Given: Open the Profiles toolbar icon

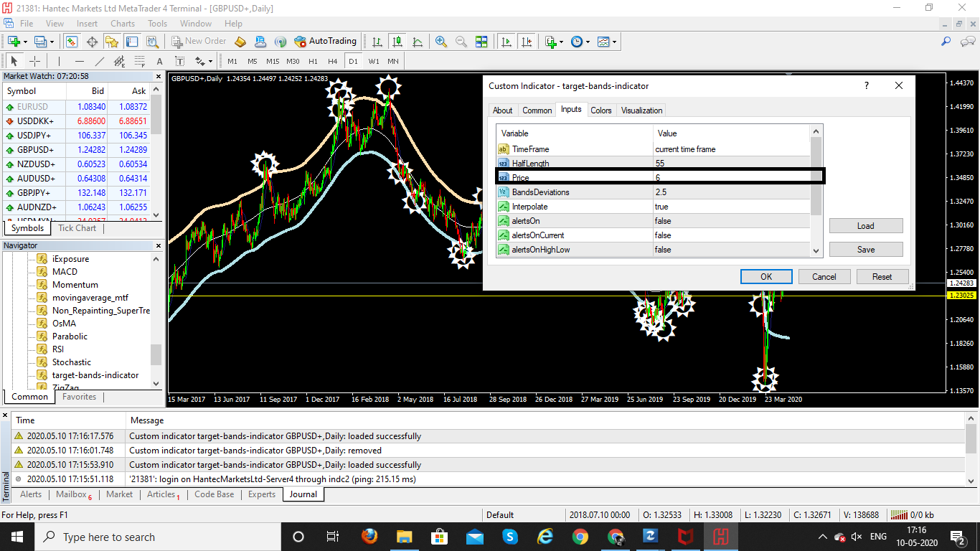Looking at the screenshot, I should click(39, 42).
